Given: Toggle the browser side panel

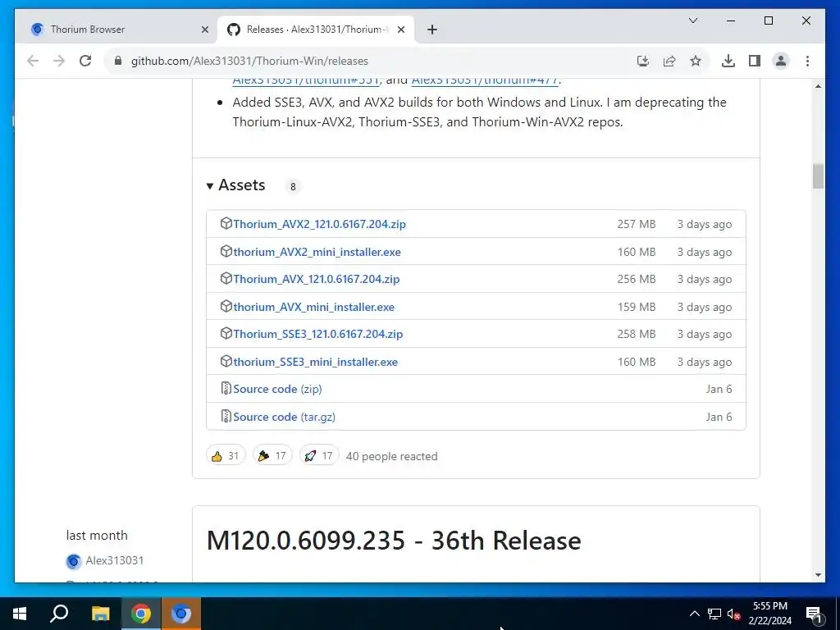Looking at the screenshot, I should (x=755, y=61).
